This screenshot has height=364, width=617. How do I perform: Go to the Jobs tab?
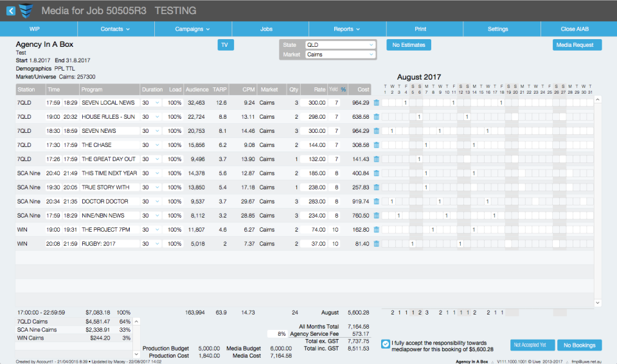coord(266,29)
